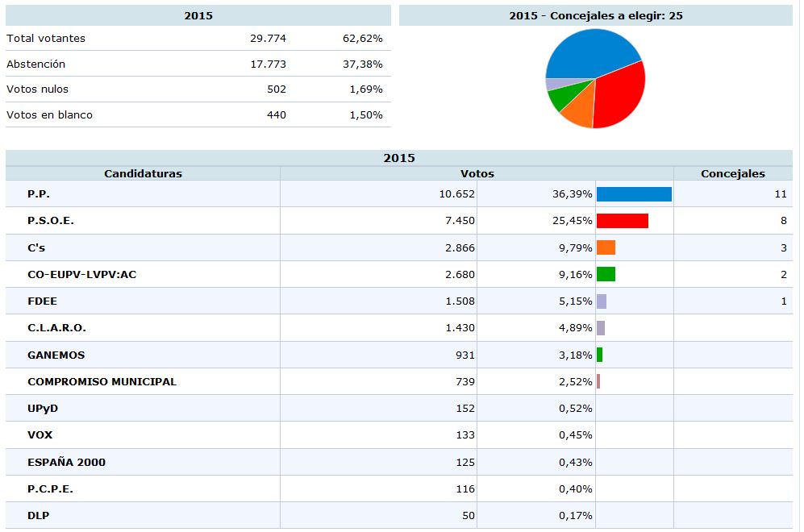The width and height of the screenshot is (804, 532).
Task: Click the ESPAÑA 2000 party name
Action: pos(66,462)
